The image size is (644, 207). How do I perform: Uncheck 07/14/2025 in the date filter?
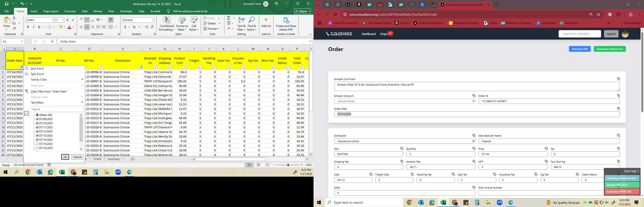tap(37, 140)
